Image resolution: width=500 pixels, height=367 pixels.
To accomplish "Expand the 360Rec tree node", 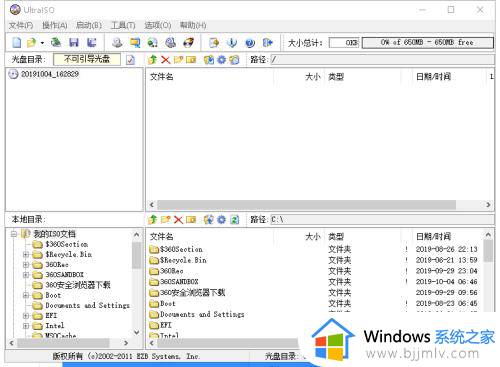I will 26,265.
